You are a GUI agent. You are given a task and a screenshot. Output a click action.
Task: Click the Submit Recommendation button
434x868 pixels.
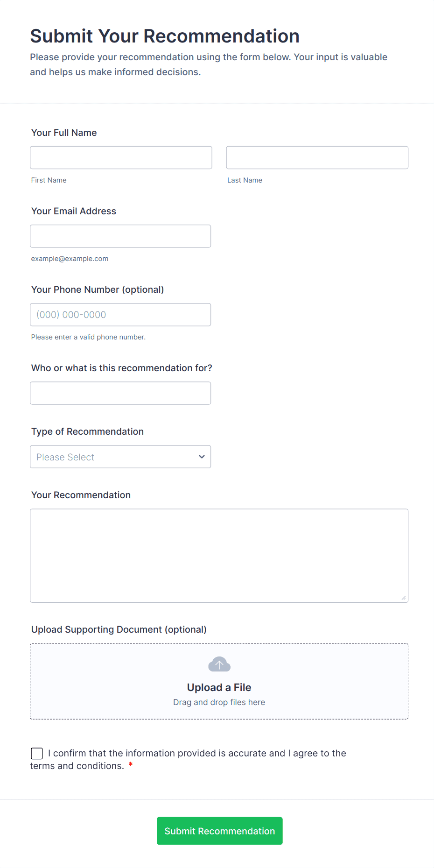coord(219,831)
